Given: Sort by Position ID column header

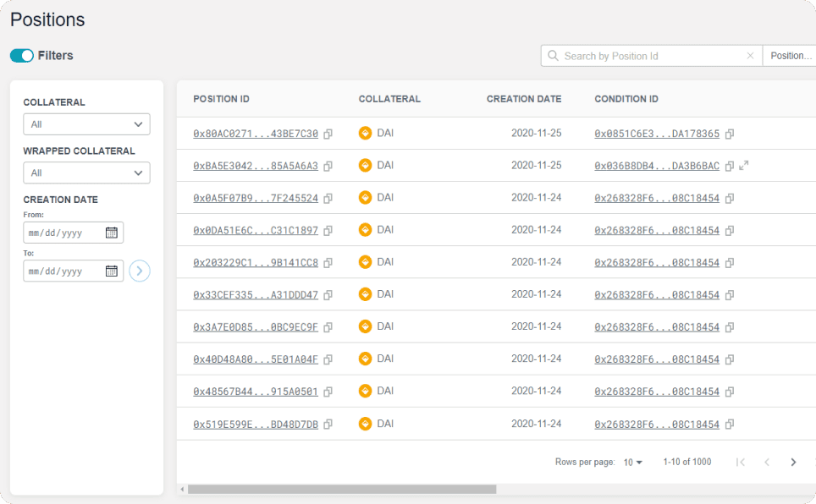Looking at the screenshot, I should (221, 99).
